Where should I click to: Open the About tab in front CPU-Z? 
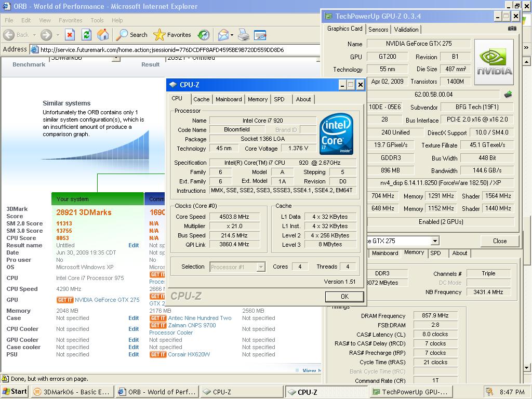click(x=303, y=99)
